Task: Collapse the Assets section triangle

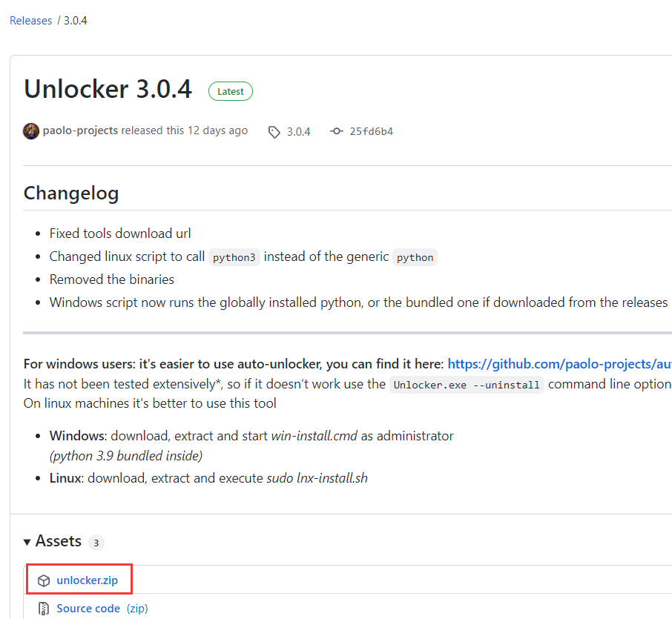Action: [27, 542]
